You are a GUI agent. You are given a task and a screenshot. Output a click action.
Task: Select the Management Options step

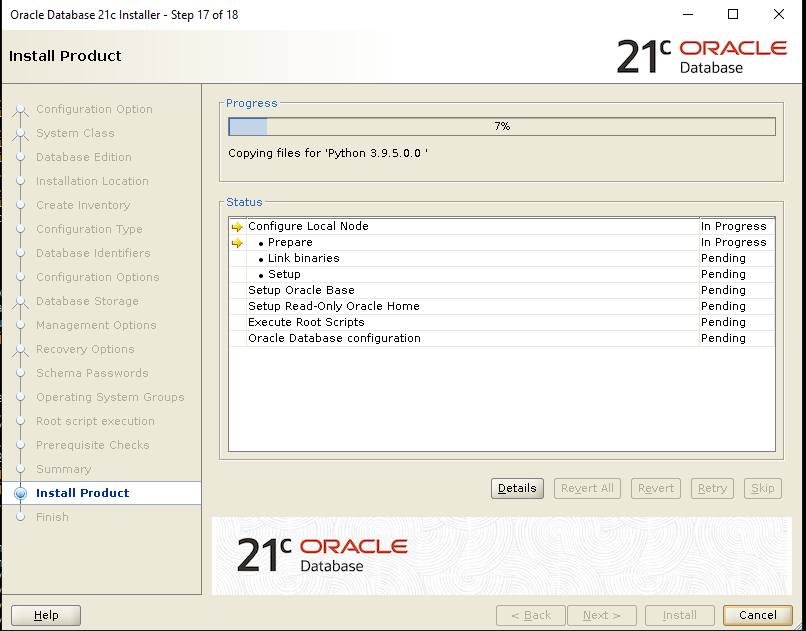(x=96, y=325)
